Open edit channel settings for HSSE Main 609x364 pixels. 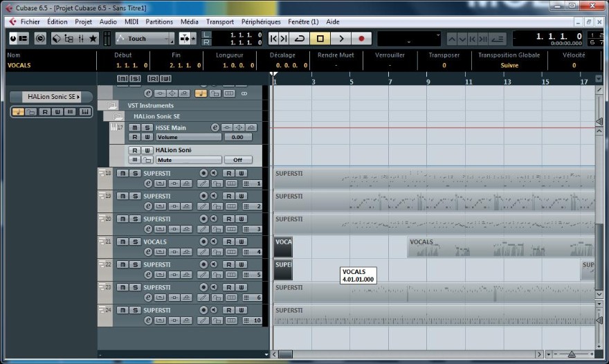point(215,127)
